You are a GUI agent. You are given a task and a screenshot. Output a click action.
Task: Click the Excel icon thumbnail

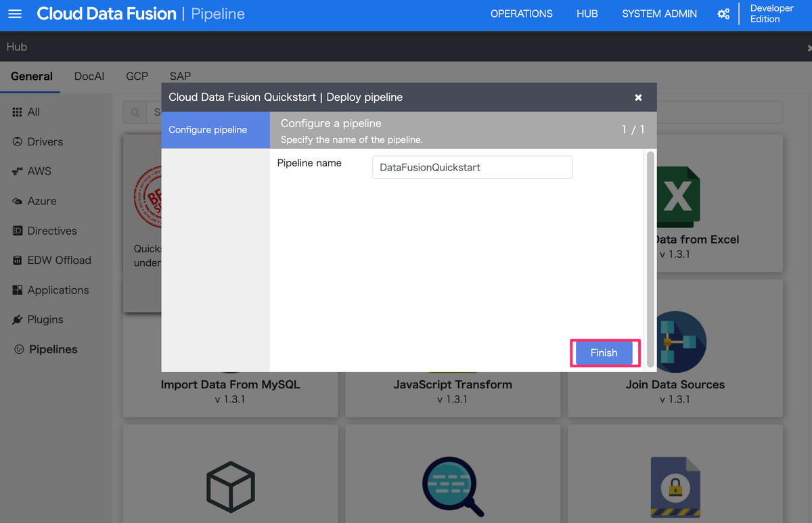tap(678, 197)
